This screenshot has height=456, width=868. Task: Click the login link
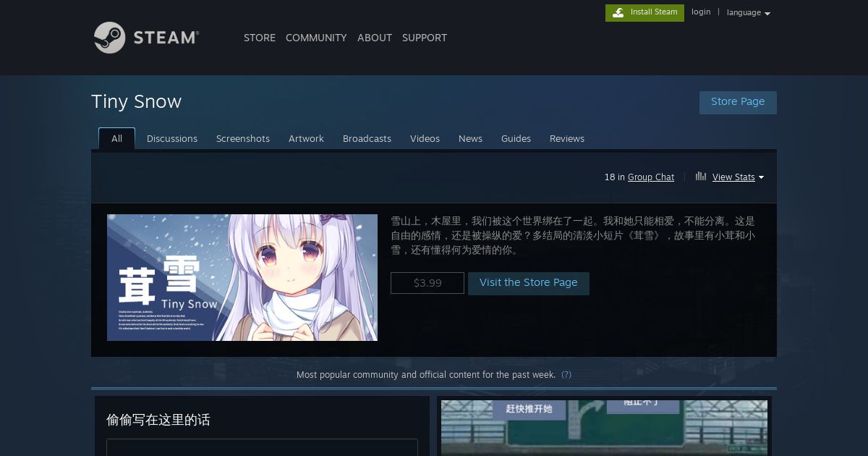[x=701, y=12]
